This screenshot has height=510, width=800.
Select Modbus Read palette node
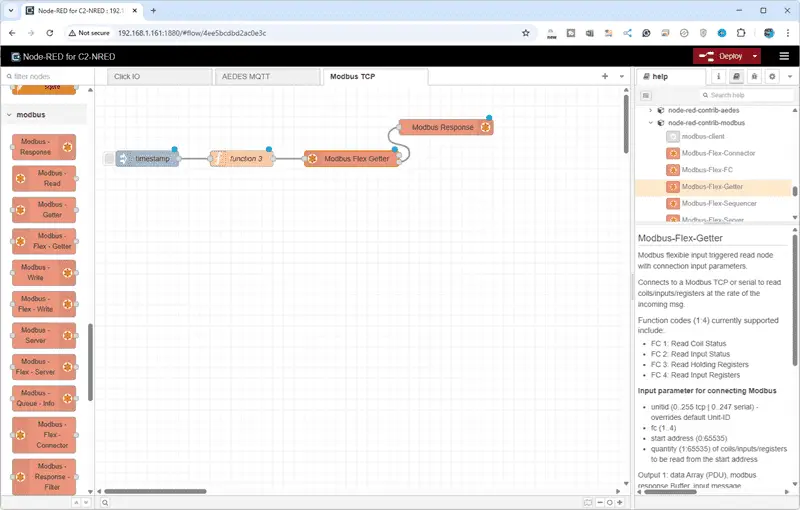pyautogui.click(x=44, y=178)
